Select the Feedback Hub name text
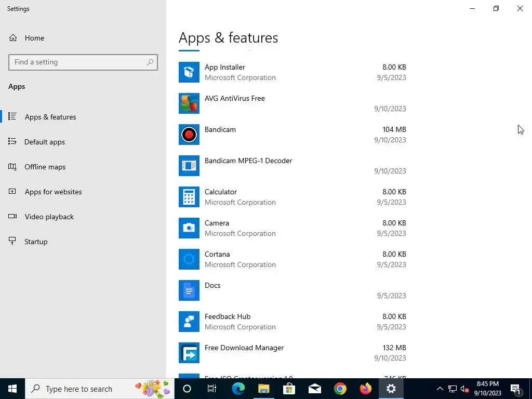The height and width of the screenshot is (399, 532). [228, 317]
